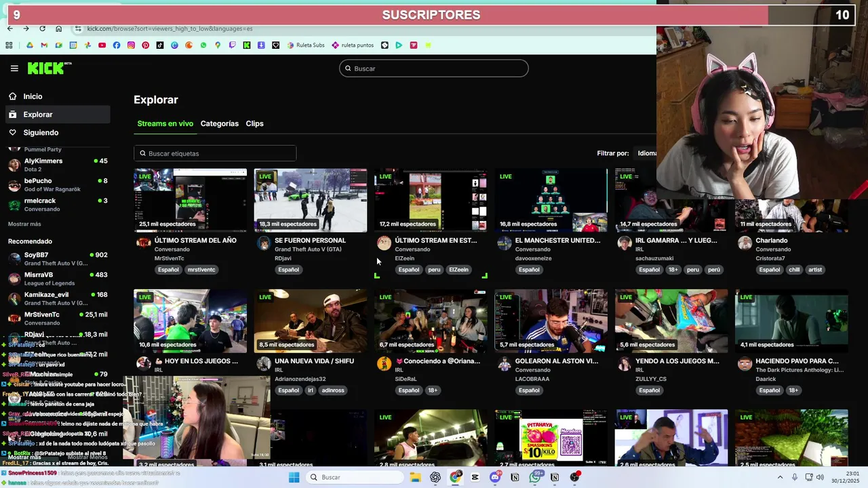Open the Idioma filter dropdown
This screenshot has height=488, width=868.
[646, 153]
